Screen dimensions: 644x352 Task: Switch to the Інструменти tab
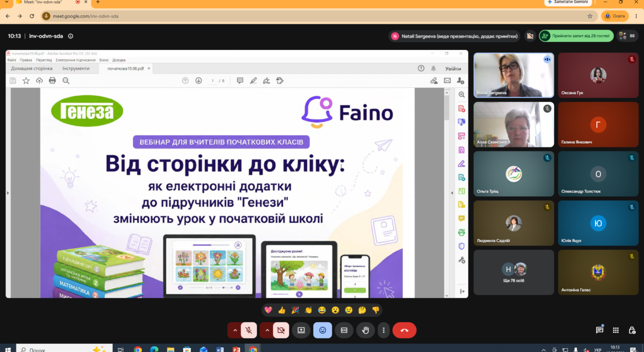pos(76,69)
